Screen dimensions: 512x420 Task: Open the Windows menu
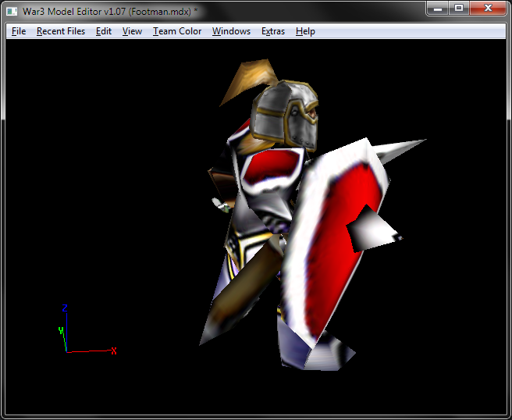point(231,31)
